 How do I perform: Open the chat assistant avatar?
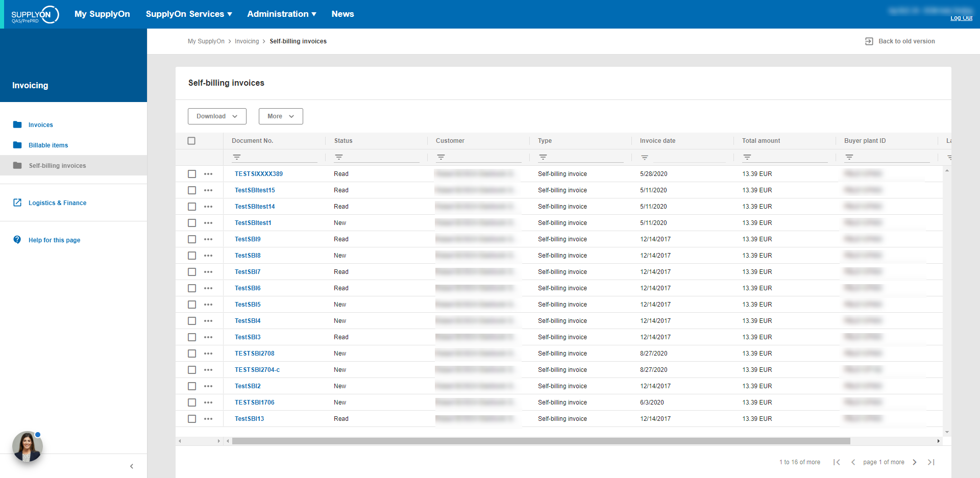pos(28,446)
